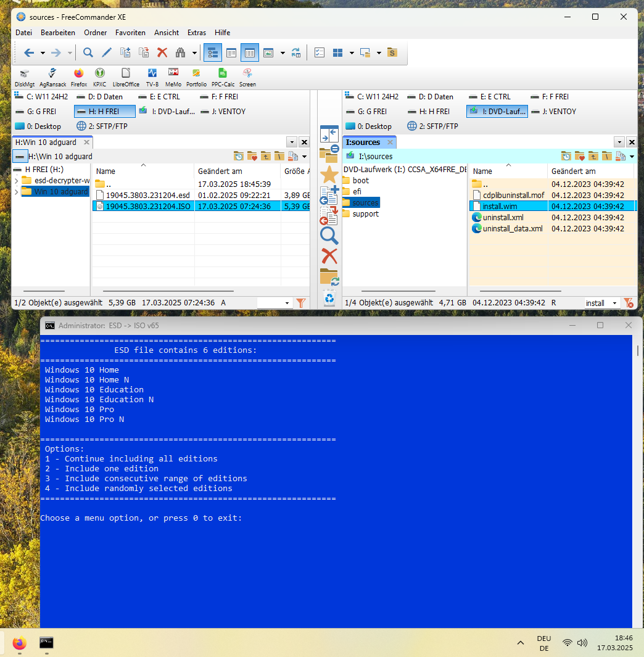Open the Extras menu
Viewport: 644px width, 657px height.
point(197,32)
